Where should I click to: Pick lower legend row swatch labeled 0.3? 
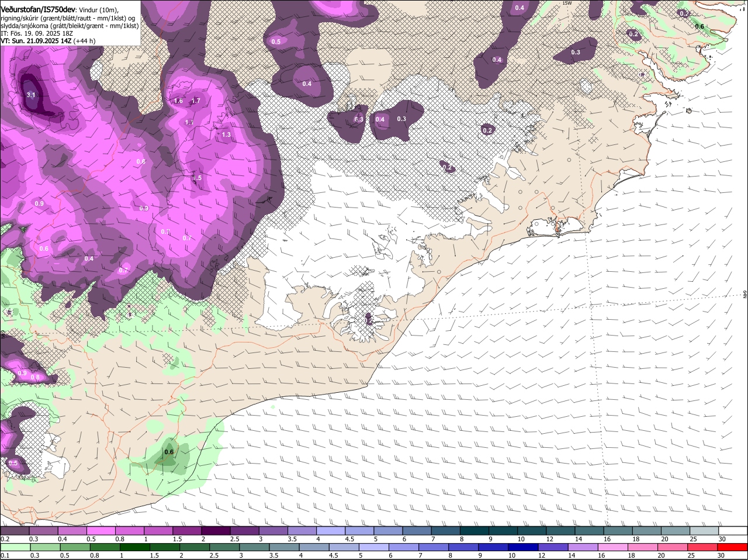click(45, 547)
